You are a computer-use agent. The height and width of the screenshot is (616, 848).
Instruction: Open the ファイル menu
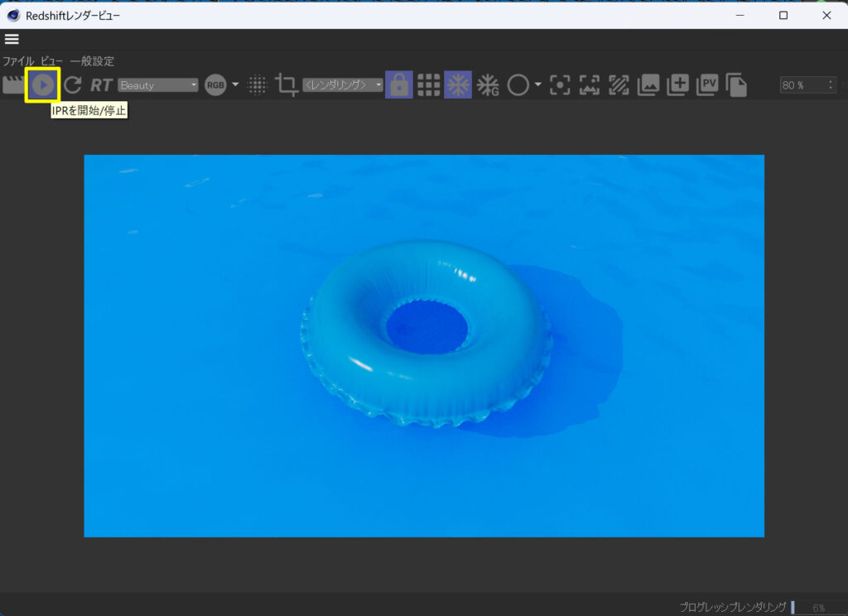point(18,61)
